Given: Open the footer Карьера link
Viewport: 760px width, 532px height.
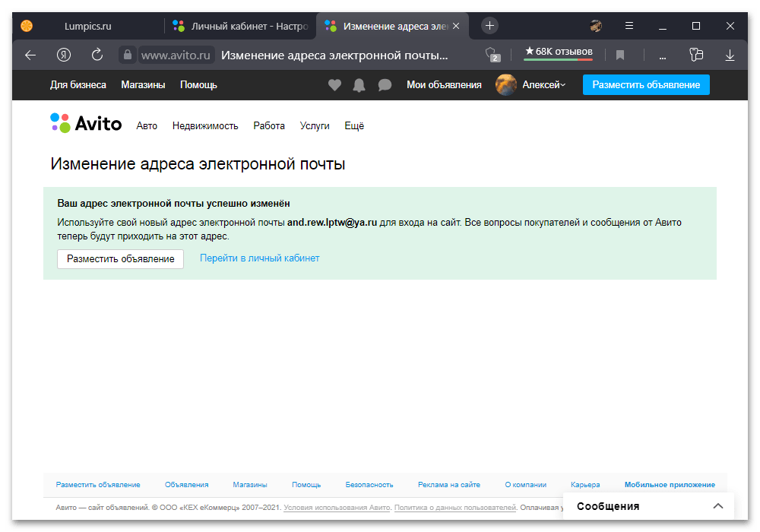Looking at the screenshot, I should click(x=585, y=485).
